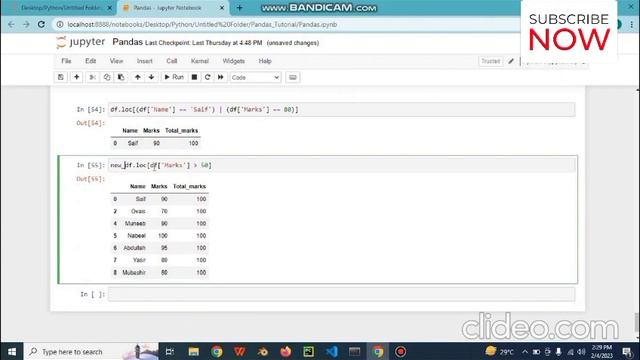Click the taskbar search box
The height and width of the screenshot is (360, 640).
(91, 351)
